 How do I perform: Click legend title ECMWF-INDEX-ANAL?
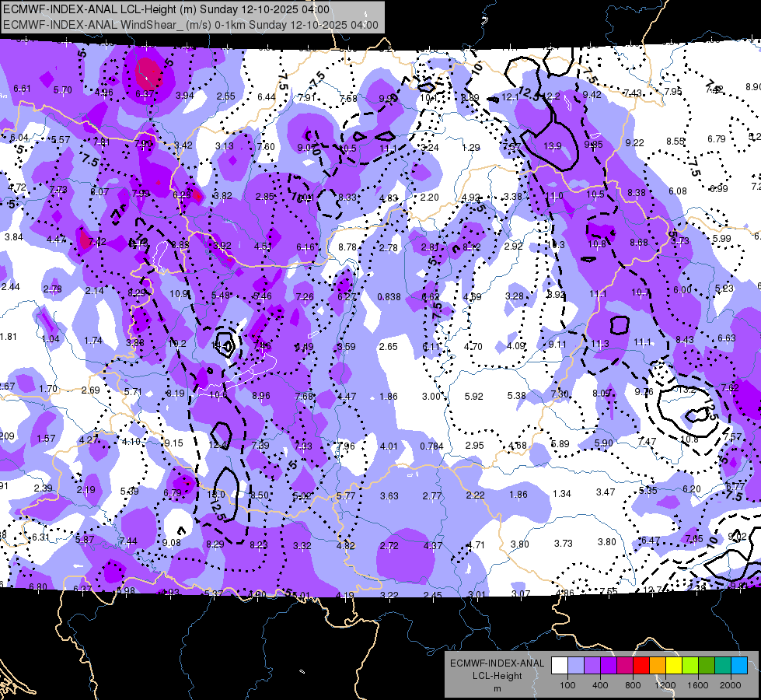coord(497,663)
